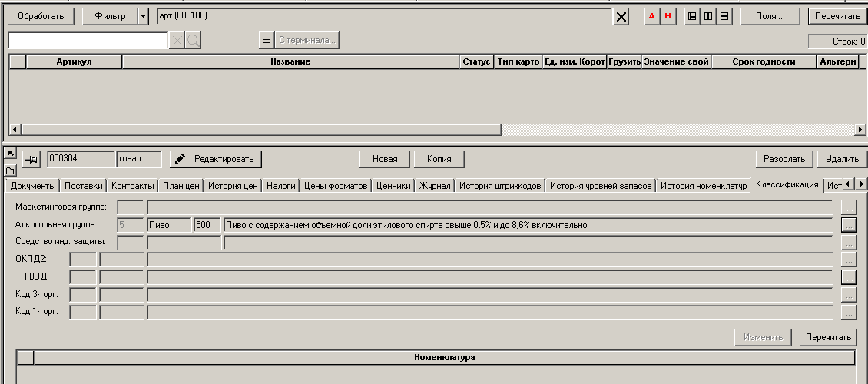The image size is (868, 384).
Task: Select the vertical two-column layout icon
Action: pos(708,16)
